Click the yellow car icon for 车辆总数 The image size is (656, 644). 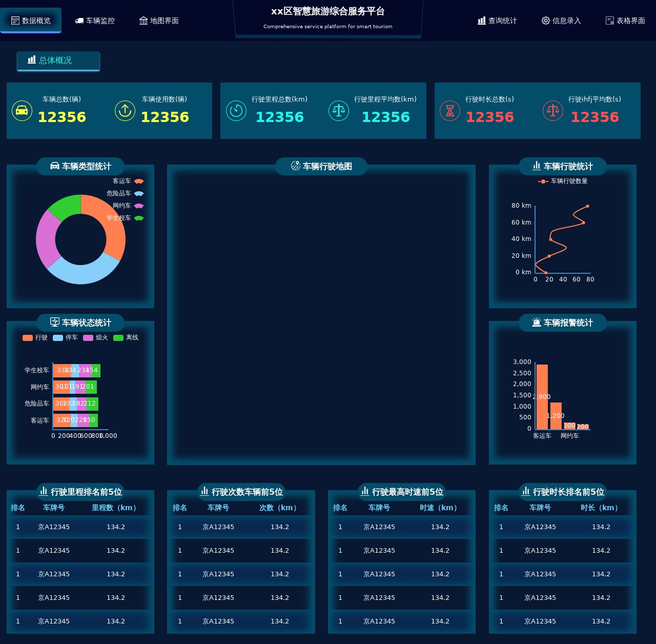(x=22, y=111)
